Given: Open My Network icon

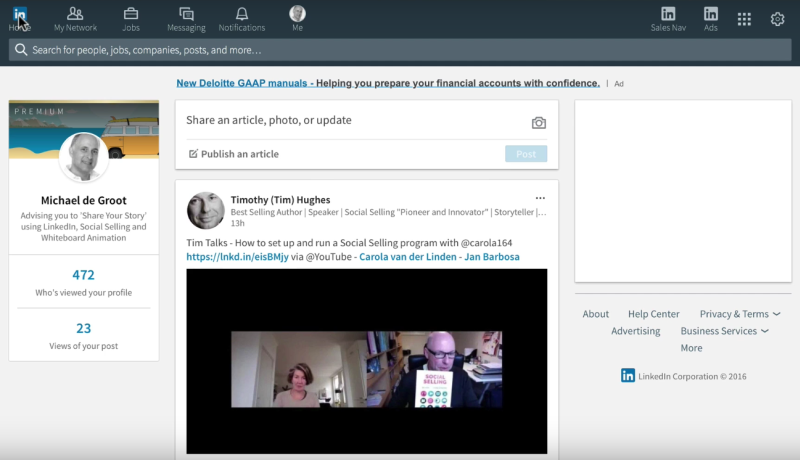Looking at the screenshot, I should [x=75, y=13].
